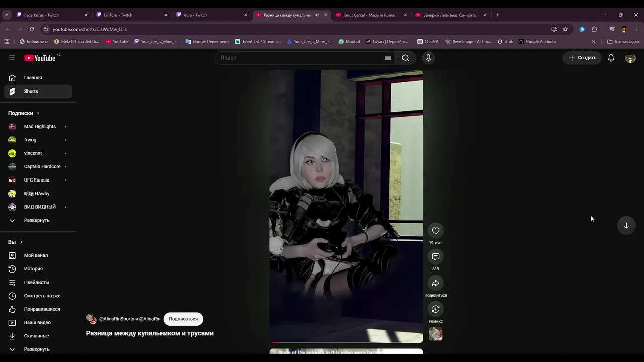The width and height of the screenshot is (644, 362).
Task: Open the sound thumbnail below Ремикс
Action: click(436, 334)
